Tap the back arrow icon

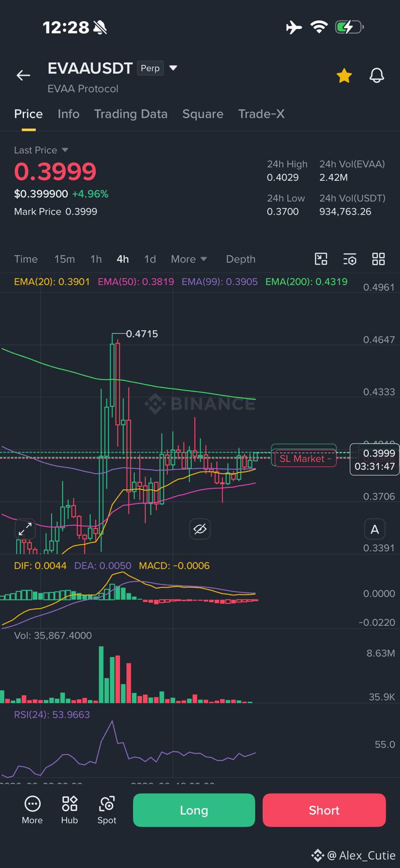23,75
